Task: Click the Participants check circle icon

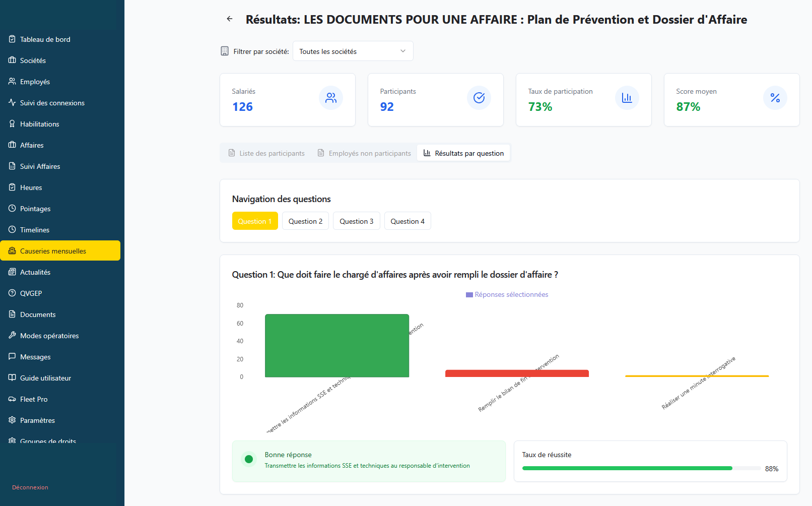Action: tap(479, 98)
